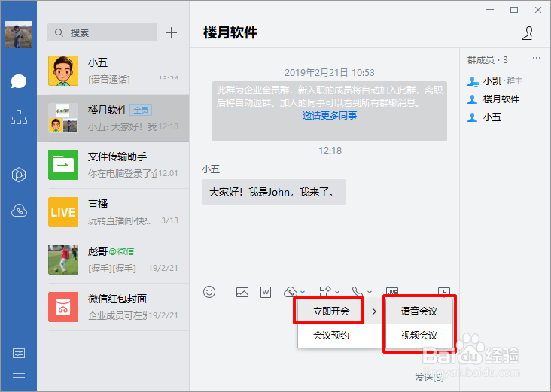Click the 群成员 · 3 heading
551x392 pixels.
488,60
